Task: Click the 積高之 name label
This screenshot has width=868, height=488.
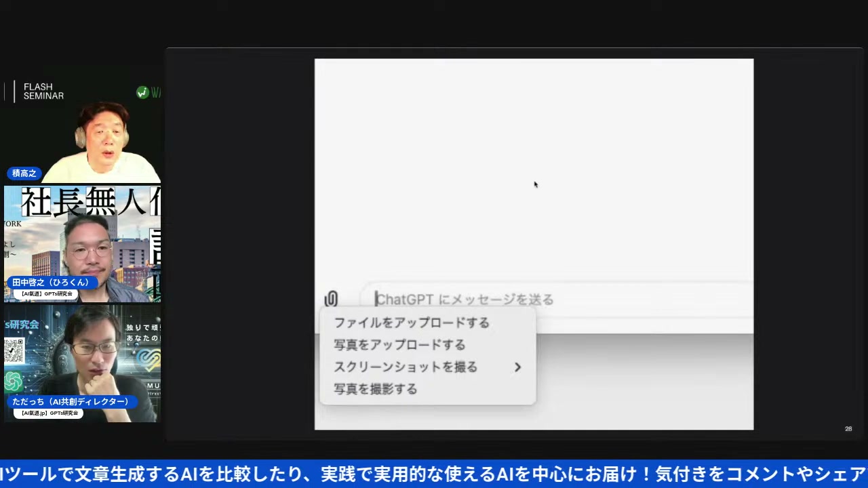Action: pos(24,174)
